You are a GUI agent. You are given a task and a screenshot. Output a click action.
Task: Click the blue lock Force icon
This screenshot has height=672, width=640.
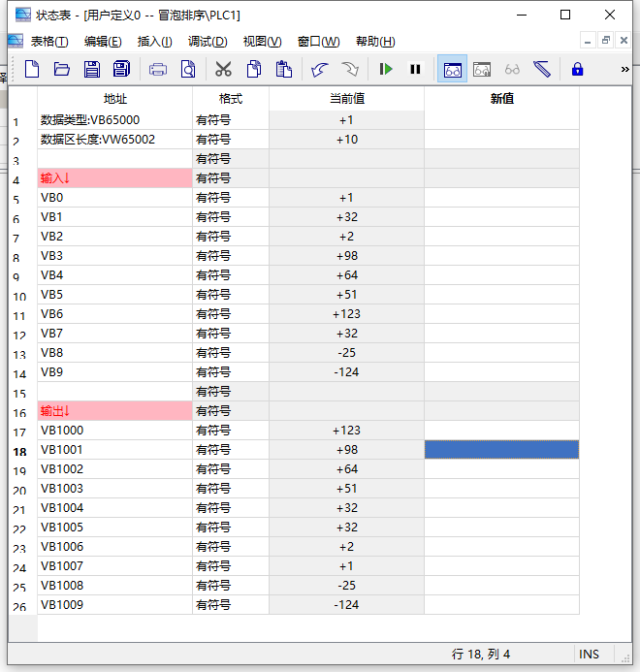coord(577,69)
